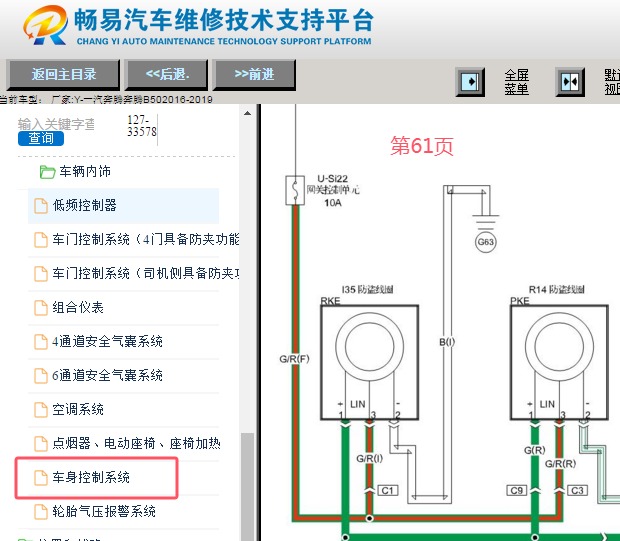
Task: Open the 车辆内饰 folder
Action: click(x=85, y=172)
